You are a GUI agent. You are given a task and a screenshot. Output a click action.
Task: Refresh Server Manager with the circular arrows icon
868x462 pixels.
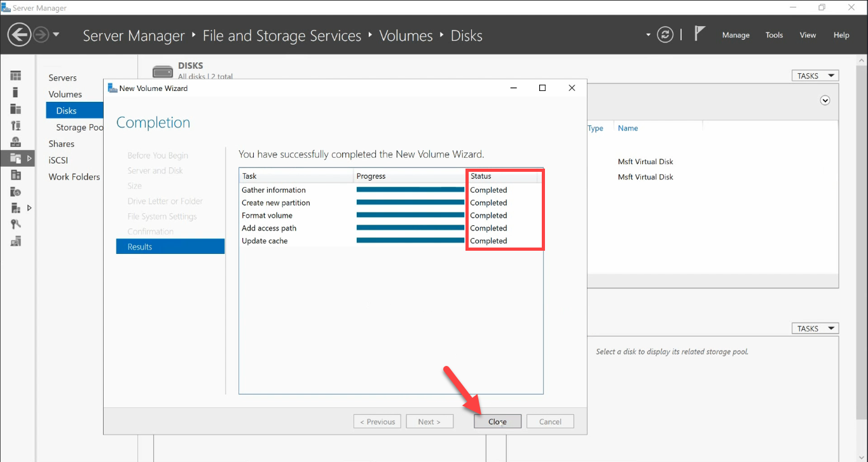point(665,34)
